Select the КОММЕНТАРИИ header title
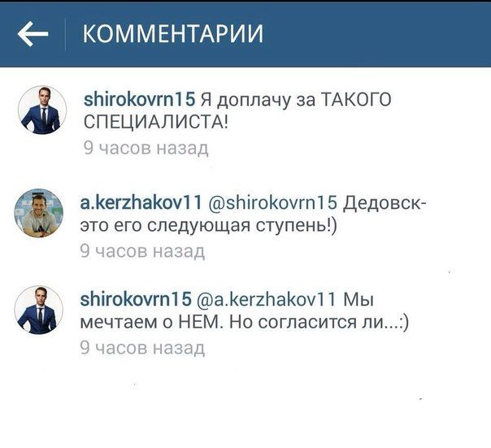 point(173,33)
